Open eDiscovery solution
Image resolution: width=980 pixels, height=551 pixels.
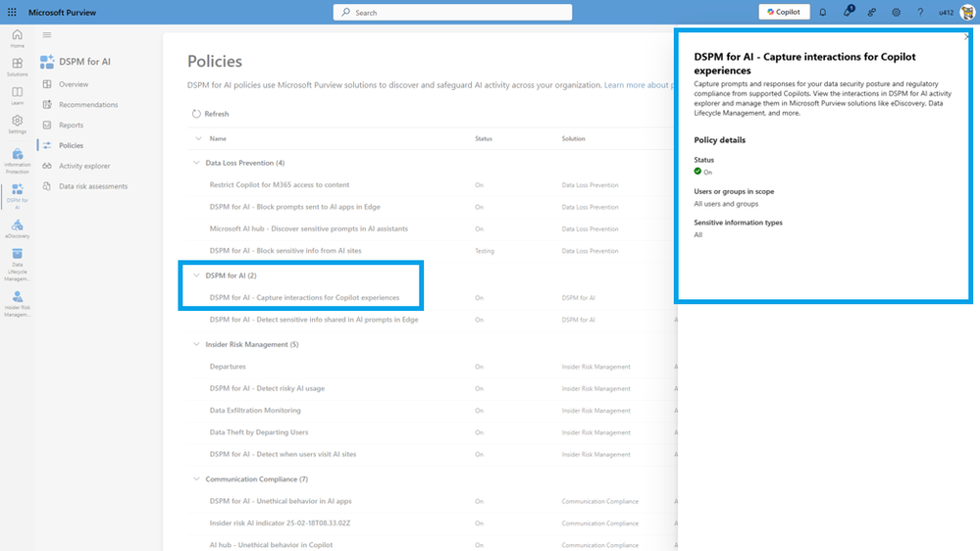pyautogui.click(x=17, y=228)
